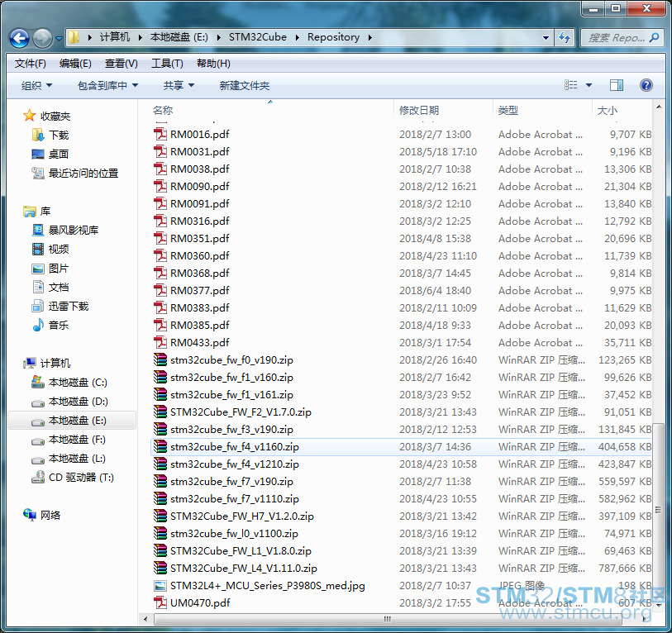Open the 工具(T) menu
The width and height of the screenshot is (672, 633).
pyautogui.click(x=167, y=64)
